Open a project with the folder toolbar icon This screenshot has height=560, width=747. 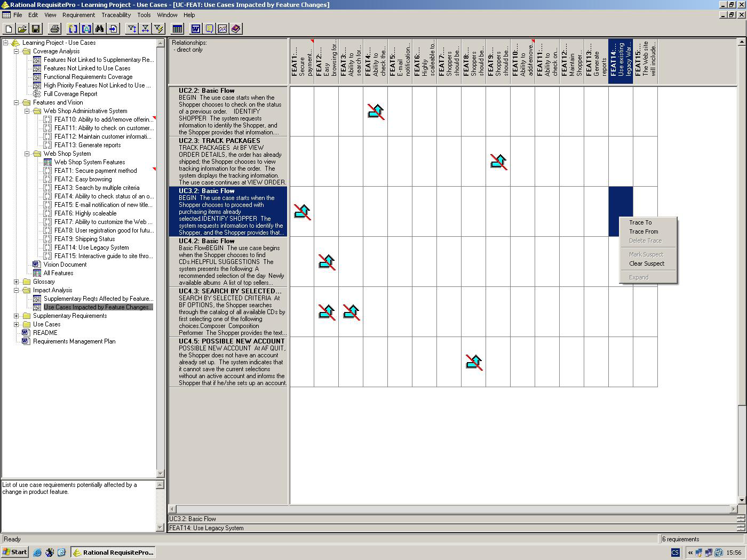click(x=22, y=29)
